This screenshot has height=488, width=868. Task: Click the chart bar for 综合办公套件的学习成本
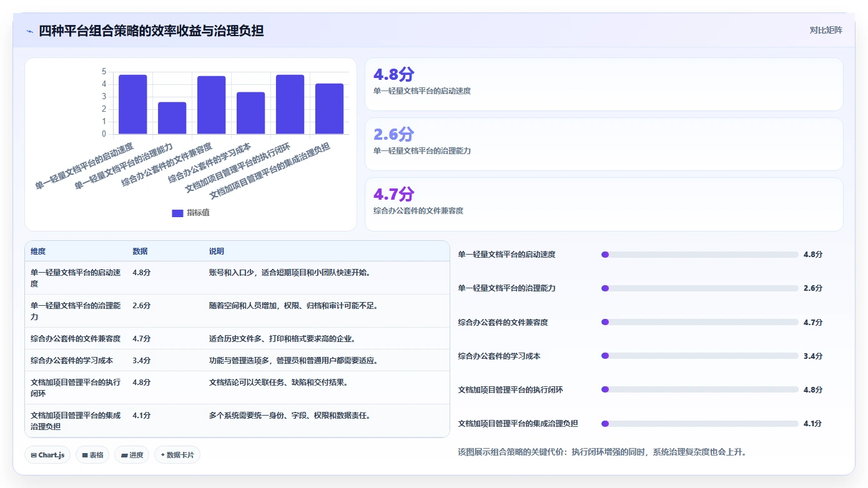tap(251, 113)
